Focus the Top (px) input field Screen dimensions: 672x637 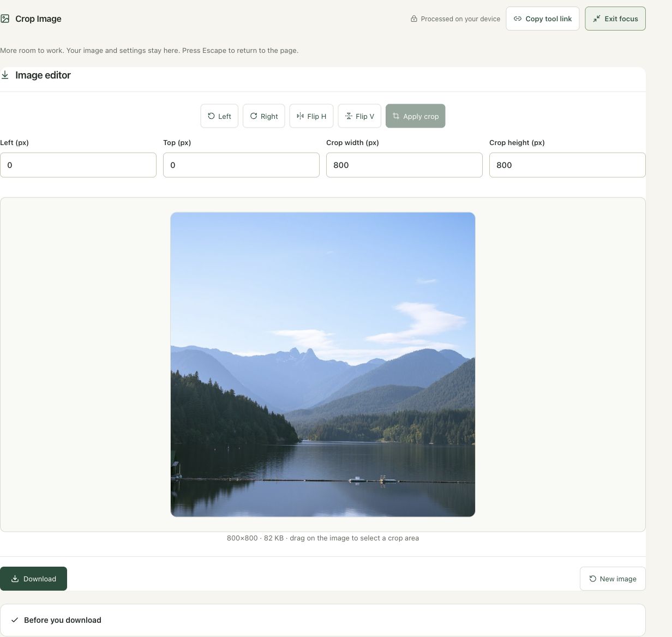[x=241, y=165]
